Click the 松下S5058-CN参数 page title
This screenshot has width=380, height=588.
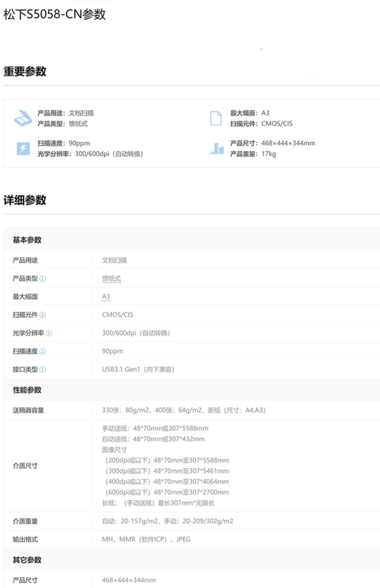pyautogui.click(x=54, y=14)
